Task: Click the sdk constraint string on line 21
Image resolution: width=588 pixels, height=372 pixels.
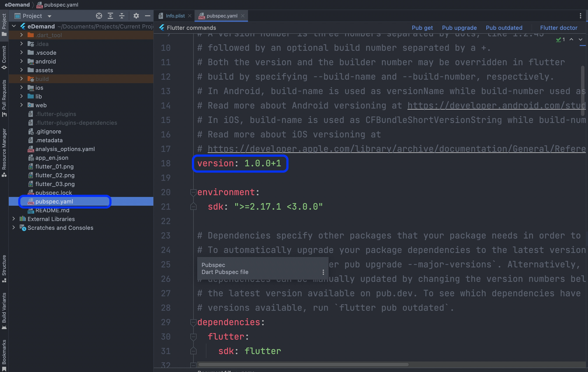Action: coord(278,207)
